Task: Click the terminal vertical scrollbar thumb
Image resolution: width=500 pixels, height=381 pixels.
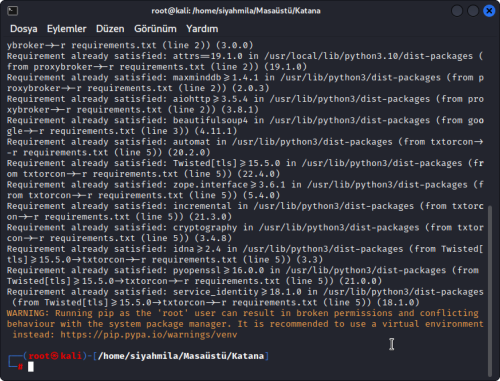Action: [490, 290]
